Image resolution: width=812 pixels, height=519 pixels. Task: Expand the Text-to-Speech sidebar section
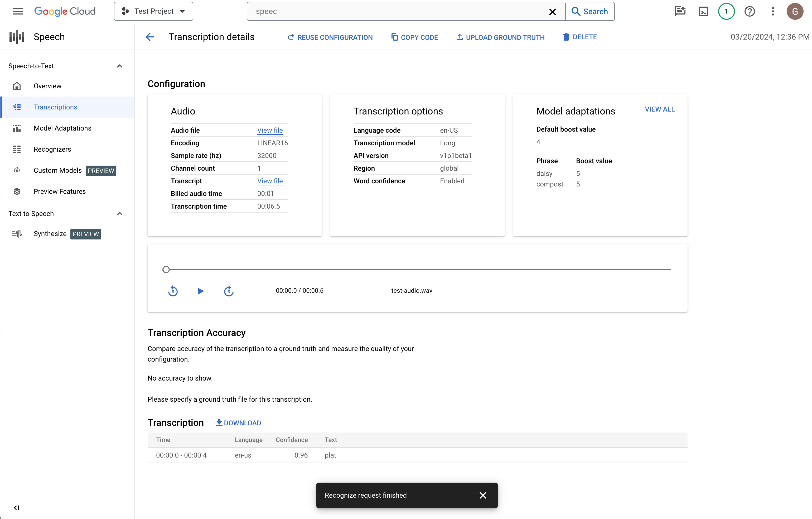pos(119,214)
